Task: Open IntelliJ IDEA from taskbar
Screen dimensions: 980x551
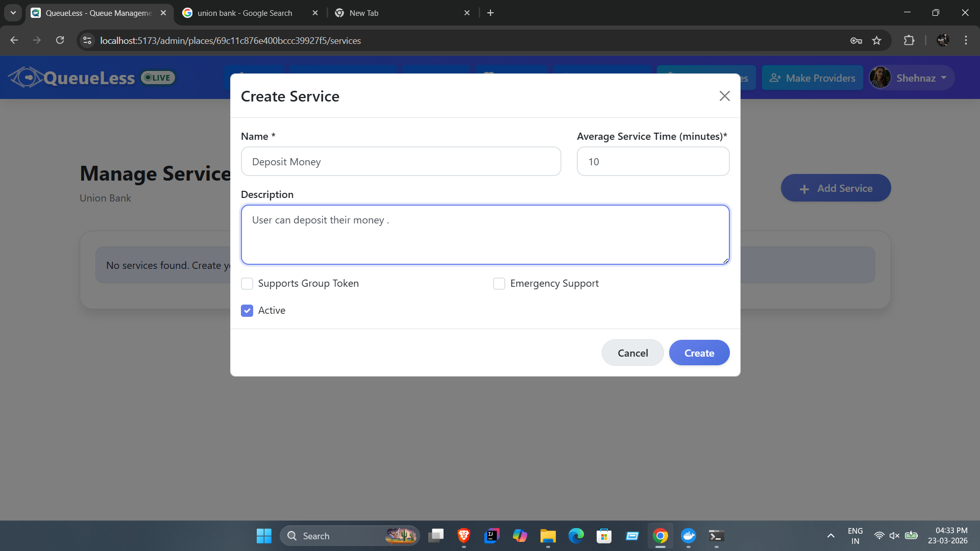Action: [492, 536]
